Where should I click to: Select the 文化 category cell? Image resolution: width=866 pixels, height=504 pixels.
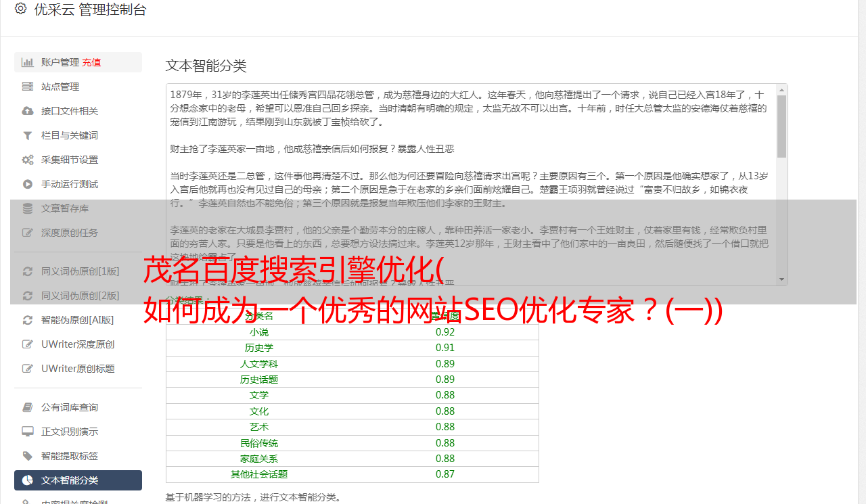pos(259,411)
